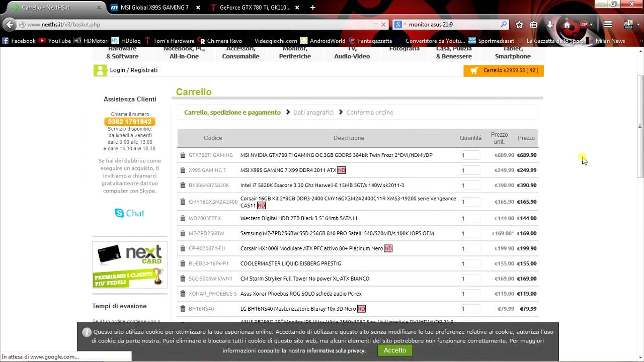Open the new tab plus button
The width and height of the screenshot is (644, 362).
coord(312,8)
